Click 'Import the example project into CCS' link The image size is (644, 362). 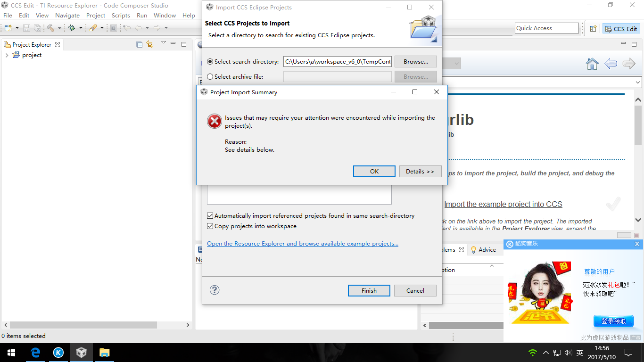[503, 204]
